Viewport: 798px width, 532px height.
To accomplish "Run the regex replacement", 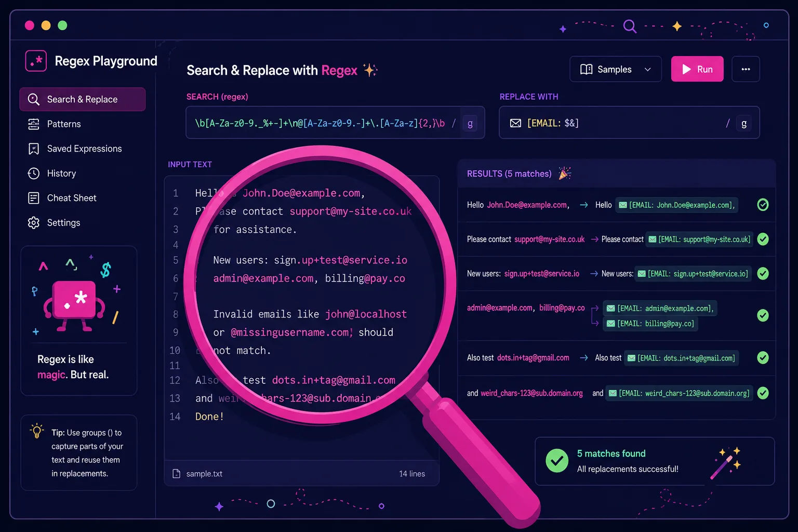I will click(x=697, y=69).
